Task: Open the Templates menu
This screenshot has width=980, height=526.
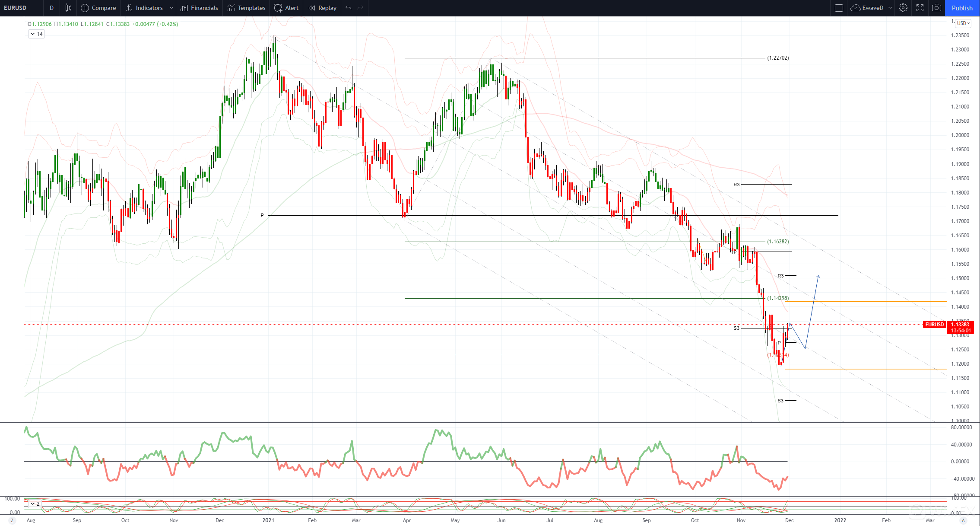Action: (246, 8)
